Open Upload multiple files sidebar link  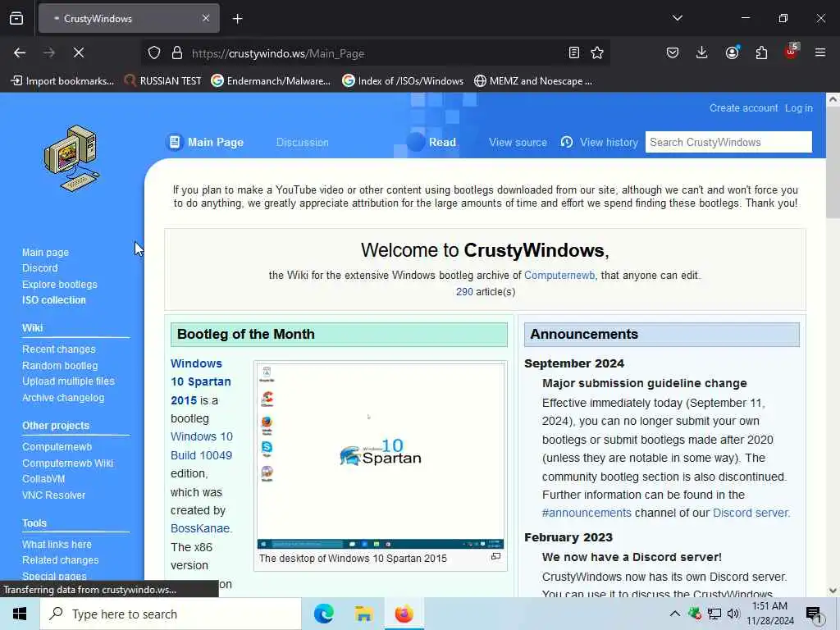point(68,381)
